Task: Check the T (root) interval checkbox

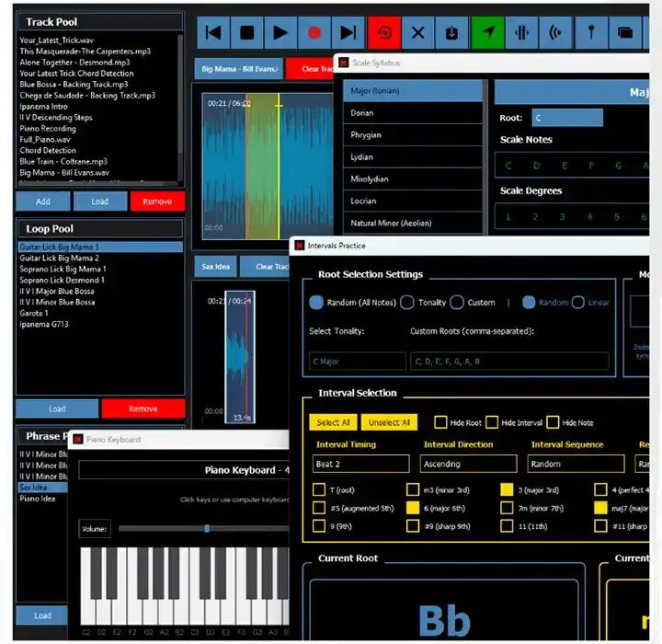Action: (x=319, y=489)
